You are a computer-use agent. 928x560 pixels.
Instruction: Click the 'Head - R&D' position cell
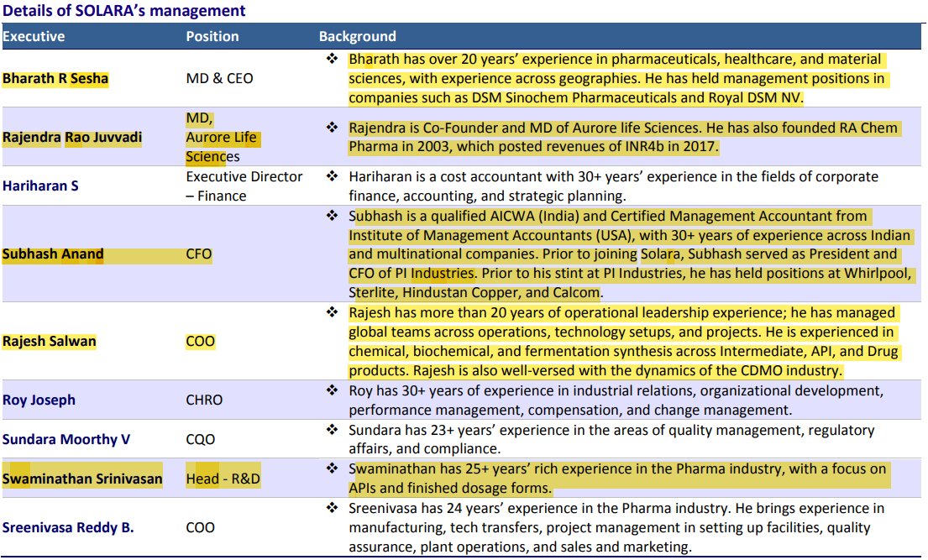tap(223, 479)
